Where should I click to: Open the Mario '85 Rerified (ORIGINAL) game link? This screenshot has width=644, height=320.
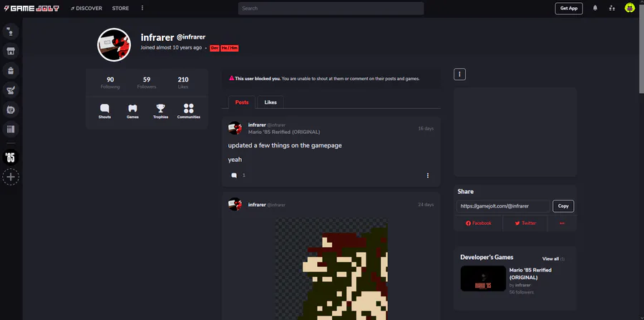click(x=530, y=273)
